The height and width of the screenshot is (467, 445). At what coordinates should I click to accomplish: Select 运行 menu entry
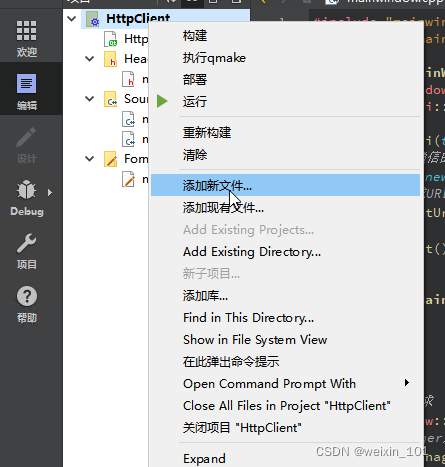[x=285, y=101]
